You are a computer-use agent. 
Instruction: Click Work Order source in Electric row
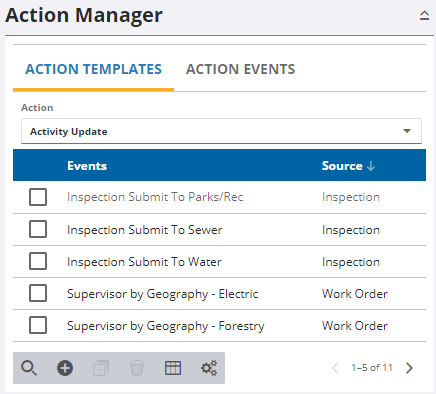[355, 294]
